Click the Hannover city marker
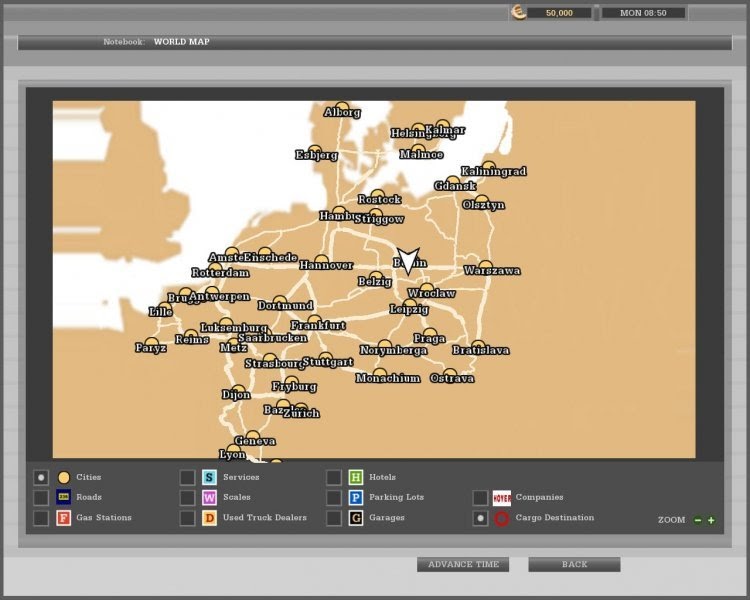The height and width of the screenshot is (600, 750). 321,259
